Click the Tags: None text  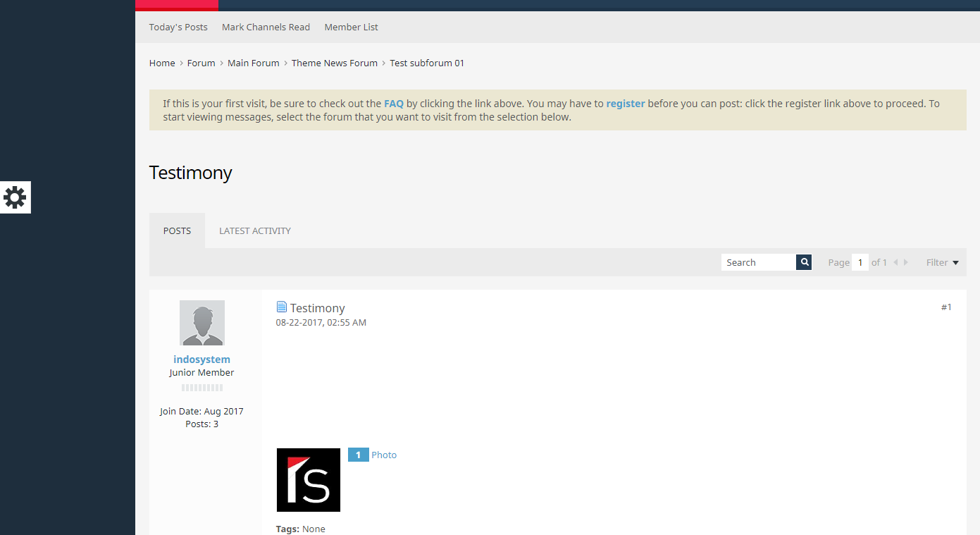301,529
